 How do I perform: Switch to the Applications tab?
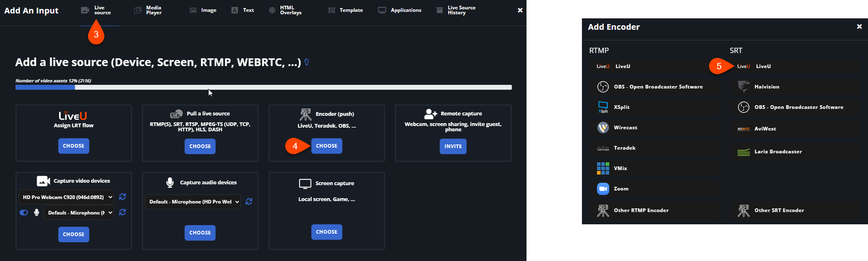pos(400,10)
